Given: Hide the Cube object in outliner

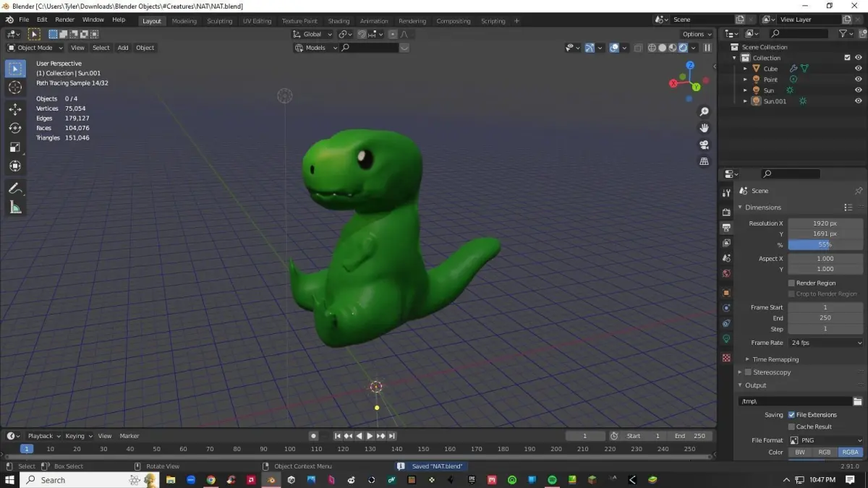Looking at the screenshot, I should (859, 69).
